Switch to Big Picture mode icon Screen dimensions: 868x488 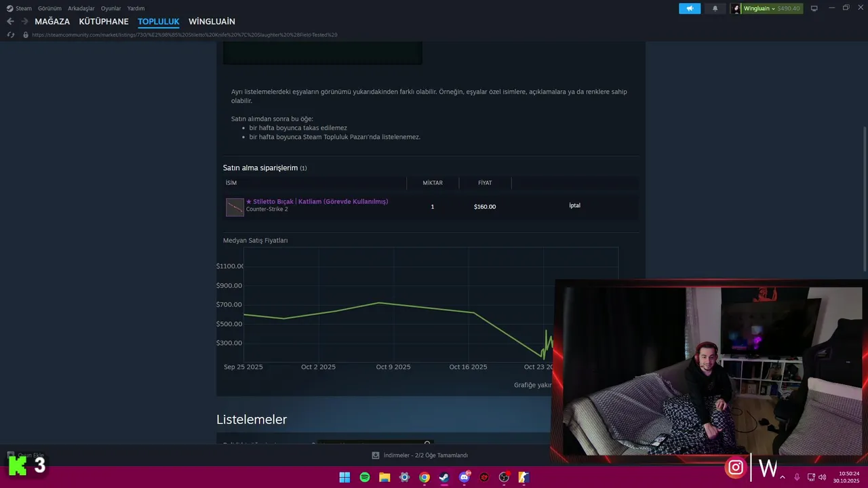814,8
